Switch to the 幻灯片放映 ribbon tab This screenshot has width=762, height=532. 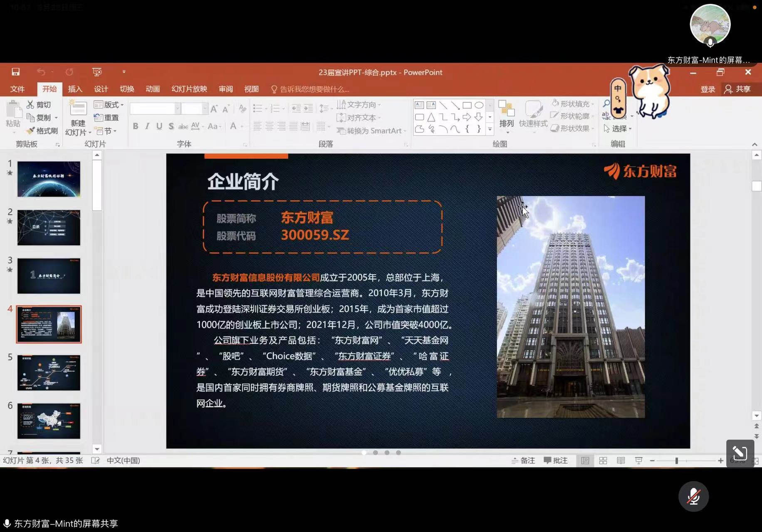coord(189,89)
